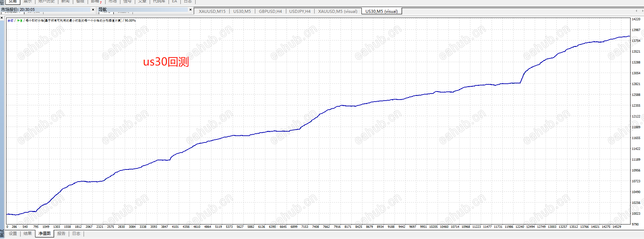Click the 4101 label on the horizontal axis
The width and height of the screenshot is (644, 239).
point(175,227)
